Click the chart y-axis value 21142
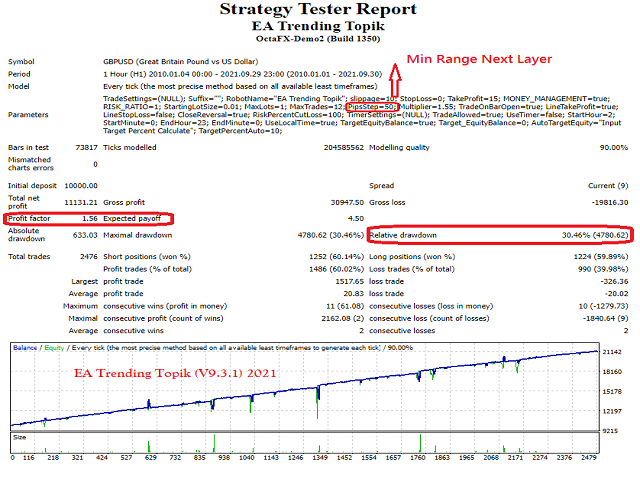Image resolution: width=640 pixels, height=480 pixels. (612, 352)
